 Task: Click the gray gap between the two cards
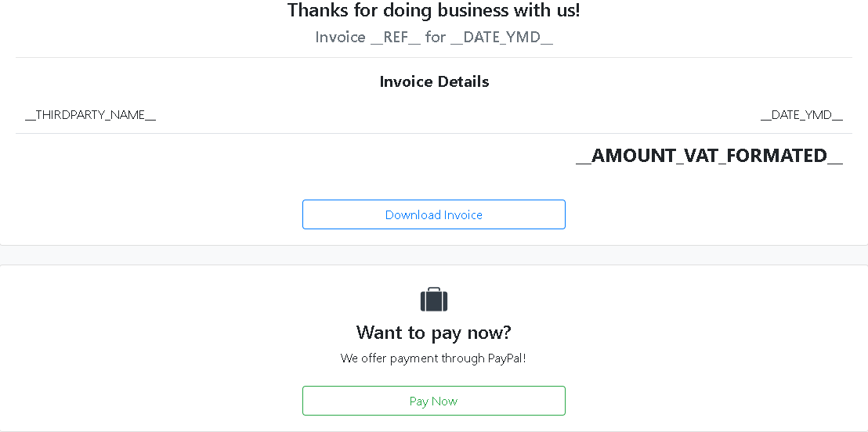(434, 255)
